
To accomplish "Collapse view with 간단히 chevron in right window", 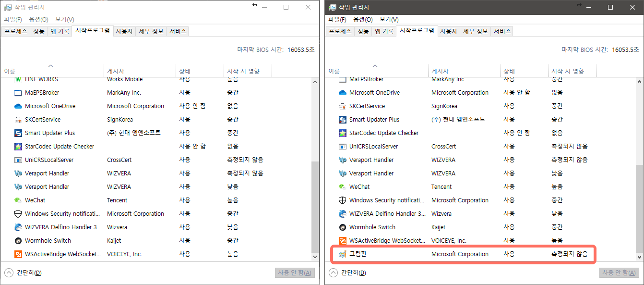I will pyautogui.click(x=333, y=273).
